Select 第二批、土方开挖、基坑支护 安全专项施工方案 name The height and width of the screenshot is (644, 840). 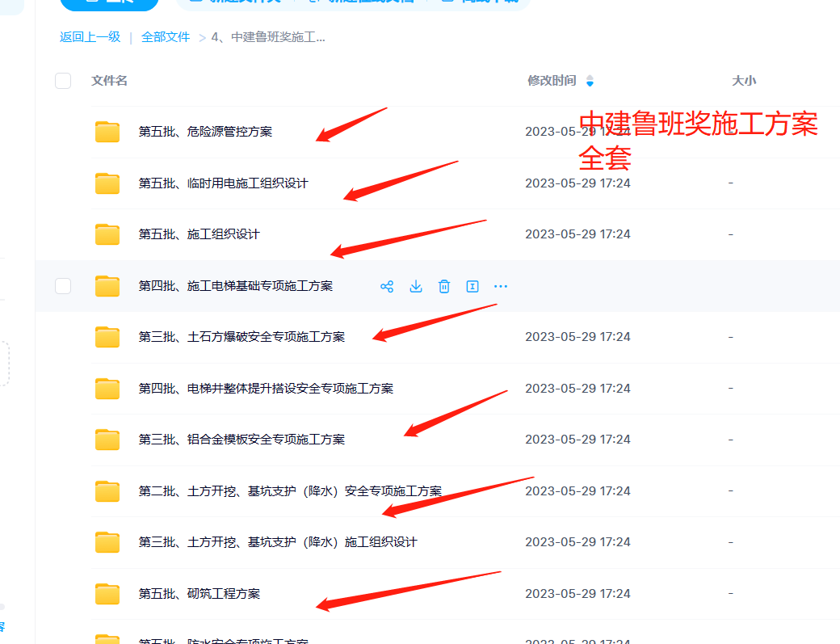[290, 491]
